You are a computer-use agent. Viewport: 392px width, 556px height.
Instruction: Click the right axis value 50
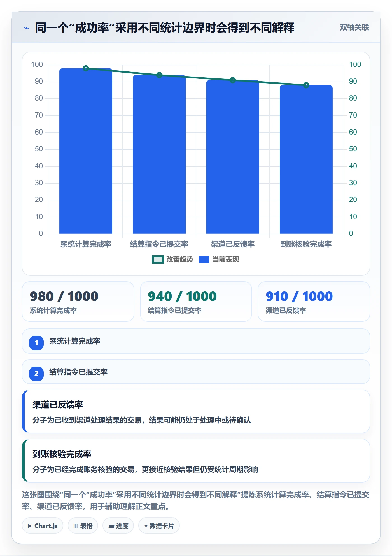[x=353, y=149]
